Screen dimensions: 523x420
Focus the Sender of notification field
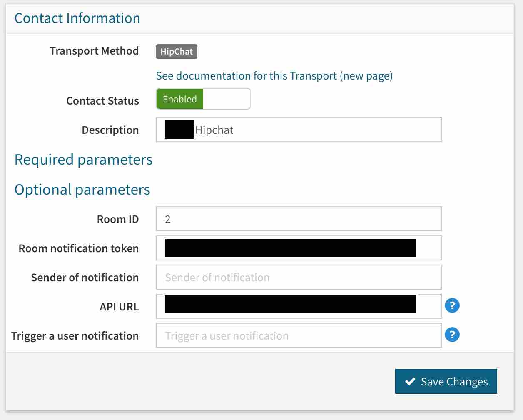click(299, 277)
